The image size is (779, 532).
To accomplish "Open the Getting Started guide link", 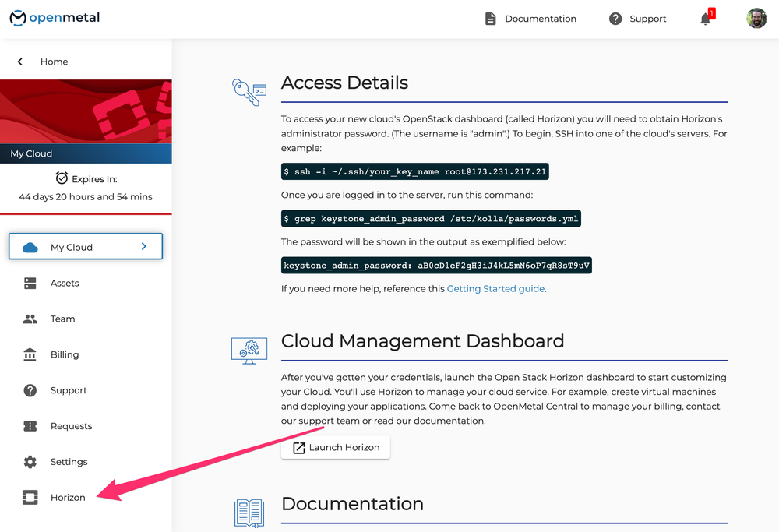I will point(496,288).
